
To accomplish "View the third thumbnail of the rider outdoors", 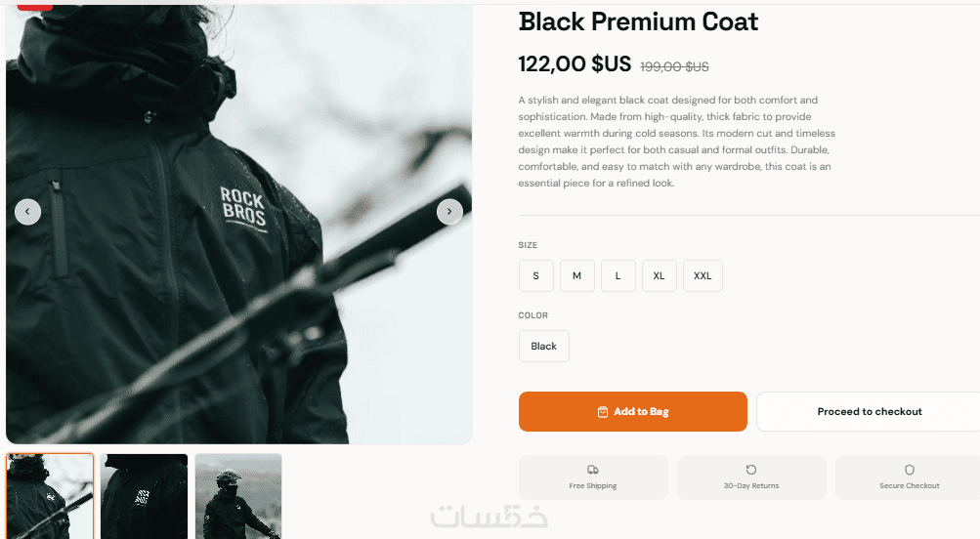I will pyautogui.click(x=238, y=496).
